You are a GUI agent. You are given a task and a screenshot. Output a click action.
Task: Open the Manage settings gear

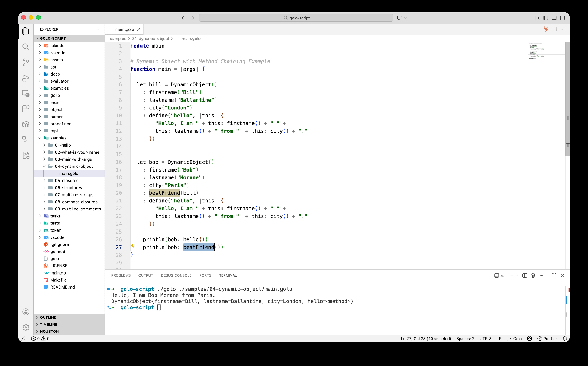26,327
